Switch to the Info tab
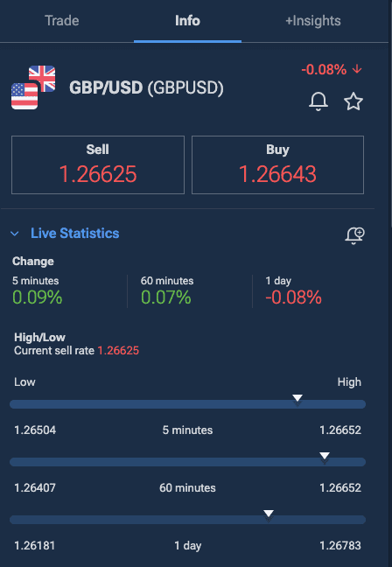This screenshot has height=567, width=392. click(x=187, y=21)
